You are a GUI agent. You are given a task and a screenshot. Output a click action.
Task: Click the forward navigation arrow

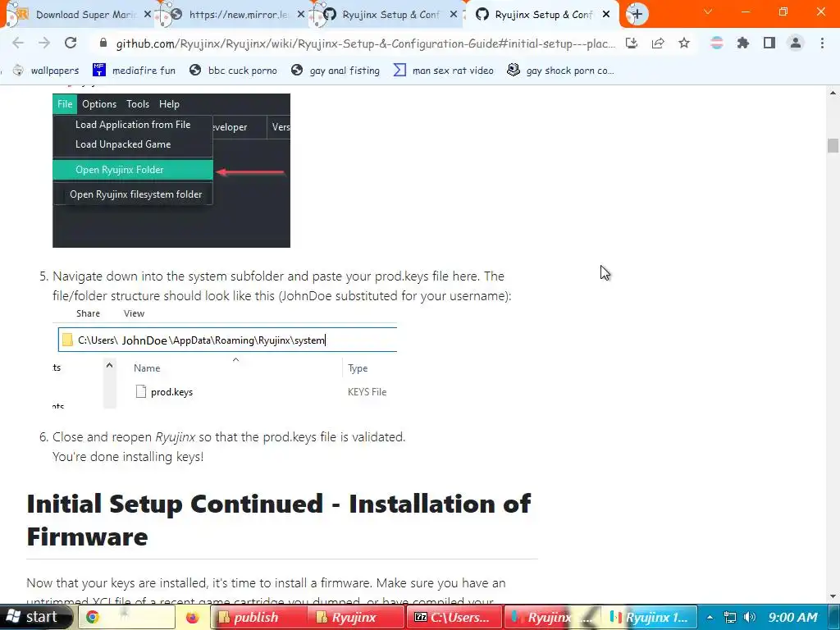coord(44,43)
